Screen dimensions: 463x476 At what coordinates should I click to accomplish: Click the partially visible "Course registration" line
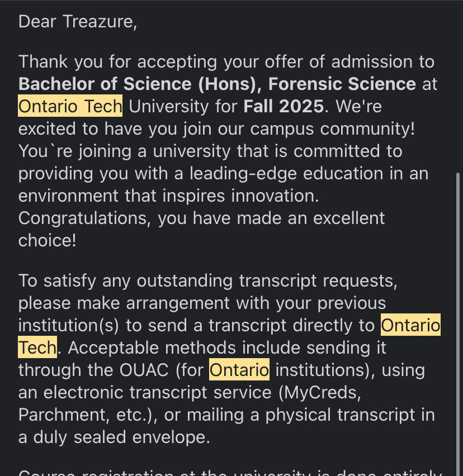click(112, 472)
